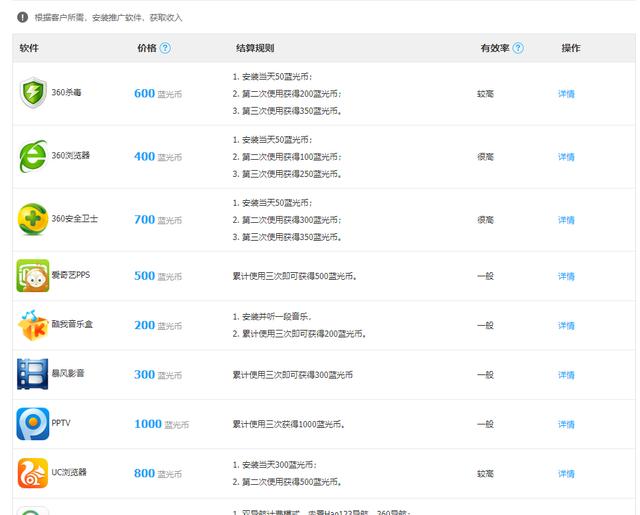Click 较高 rating in UC浏览器 row
Image resolution: width=640 pixels, height=515 pixels.
pyautogui.click(x=485, y=474)
